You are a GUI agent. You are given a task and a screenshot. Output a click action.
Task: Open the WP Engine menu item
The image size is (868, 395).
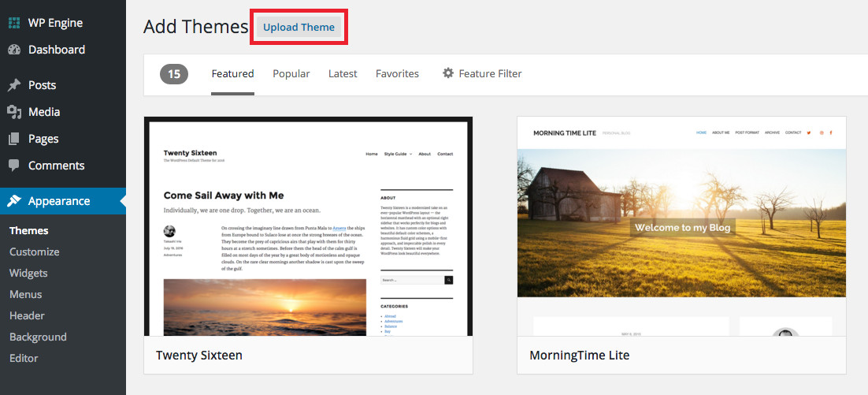[55, 24]
